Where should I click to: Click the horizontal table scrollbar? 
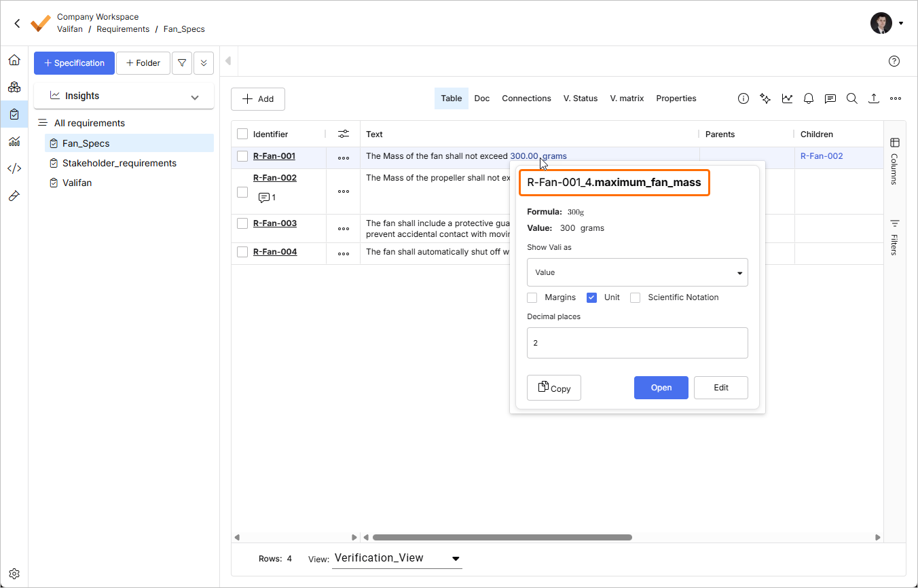(502, 537)
